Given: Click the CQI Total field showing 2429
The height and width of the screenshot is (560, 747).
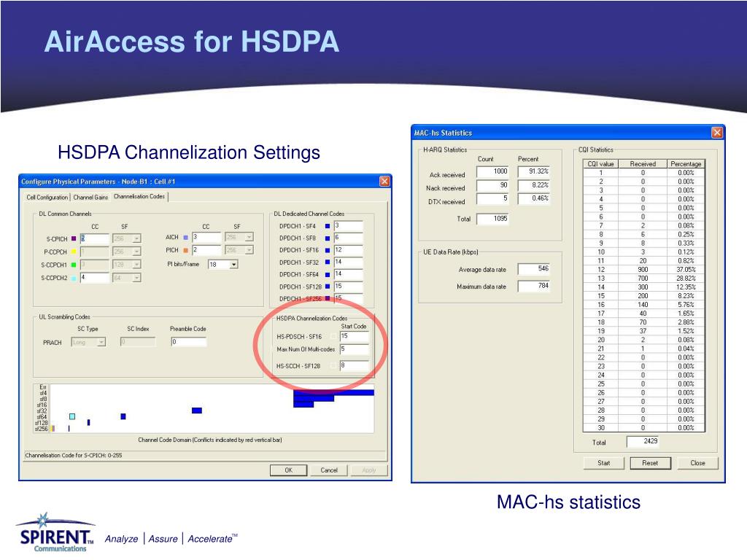Looking at the screenshot, I should point(643,441).
